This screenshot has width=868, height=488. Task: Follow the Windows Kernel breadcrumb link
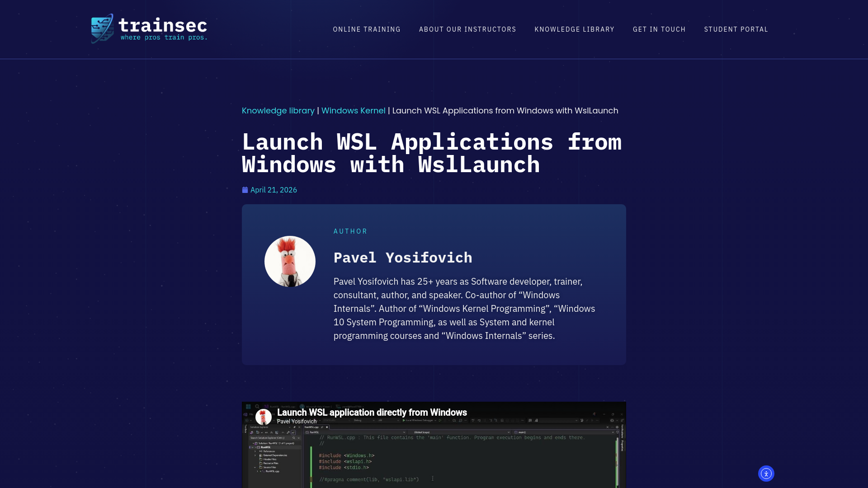353,111
